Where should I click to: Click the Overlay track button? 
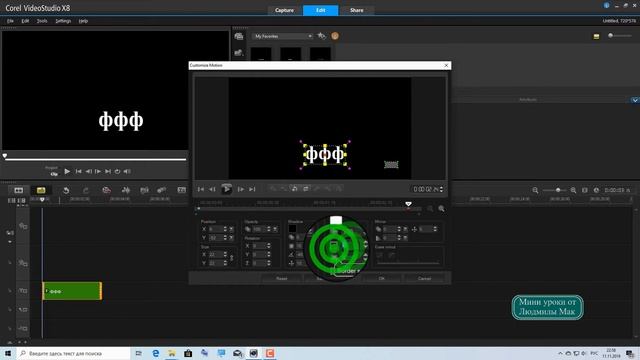click(23, 263)
